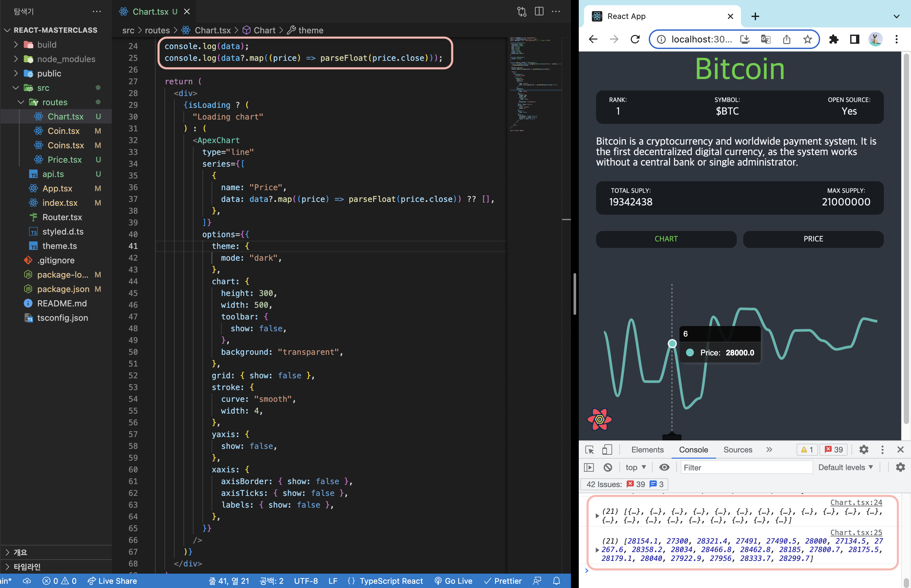Click the split editor right icon

[539, 11]
